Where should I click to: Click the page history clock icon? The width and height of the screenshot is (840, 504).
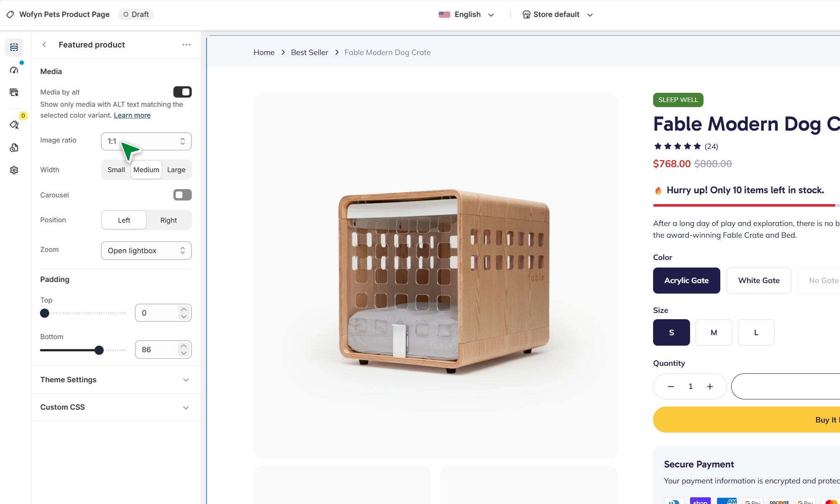click(14, 148)
